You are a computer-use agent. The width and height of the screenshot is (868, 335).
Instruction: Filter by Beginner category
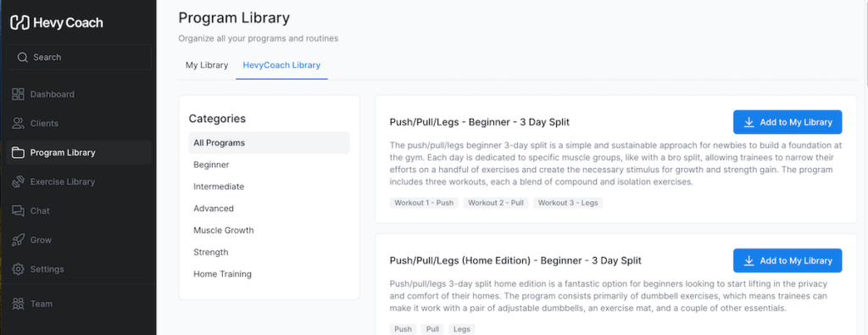coord(269,165)
